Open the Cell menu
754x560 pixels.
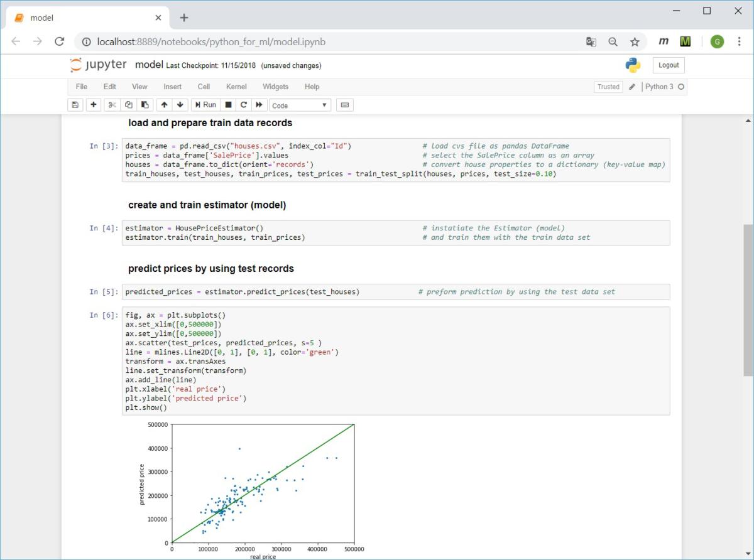pos(204,87)
